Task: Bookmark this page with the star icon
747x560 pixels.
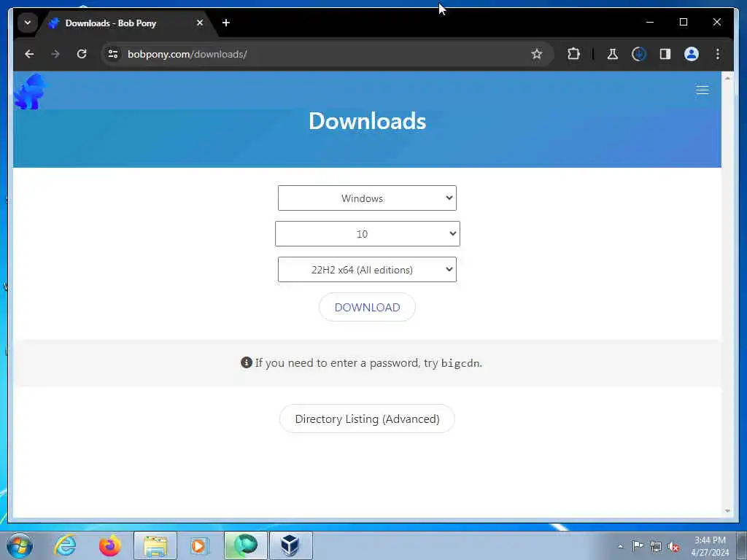Action: click(537, 54)
